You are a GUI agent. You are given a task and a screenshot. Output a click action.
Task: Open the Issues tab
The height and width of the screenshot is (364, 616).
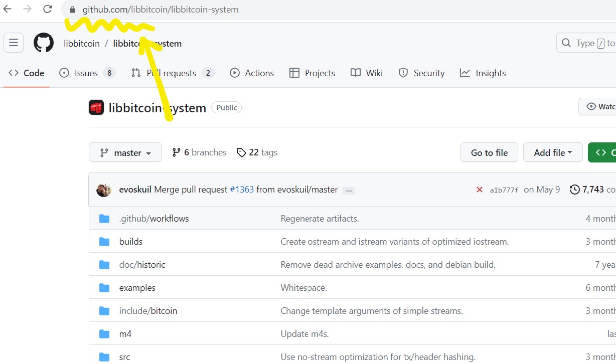pos(87,73)
